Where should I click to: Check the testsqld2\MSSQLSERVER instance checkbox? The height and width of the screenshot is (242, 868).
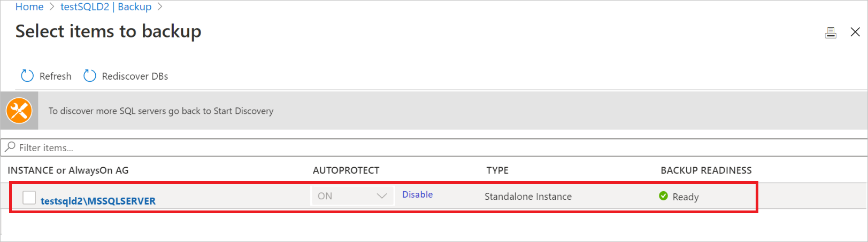29,198
